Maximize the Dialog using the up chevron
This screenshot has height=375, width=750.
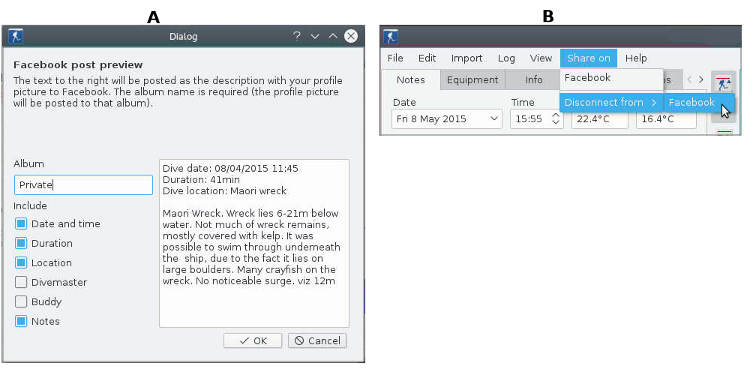[x=333, y=37]
